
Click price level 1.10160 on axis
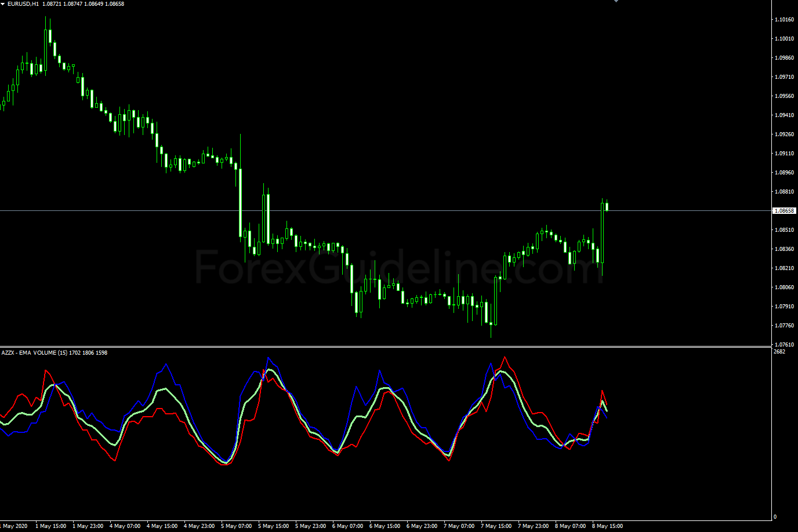(785, 20)
